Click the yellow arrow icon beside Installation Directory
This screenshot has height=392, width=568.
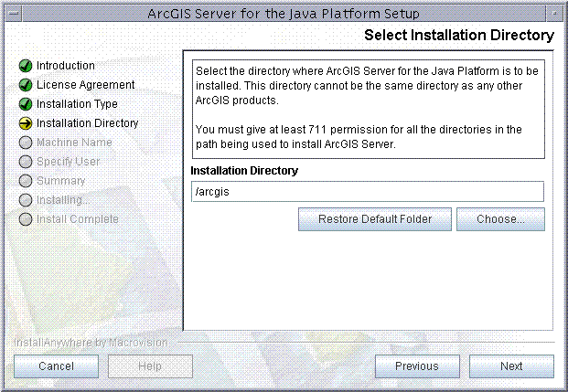pyautogui.click(x=26, y=123)
